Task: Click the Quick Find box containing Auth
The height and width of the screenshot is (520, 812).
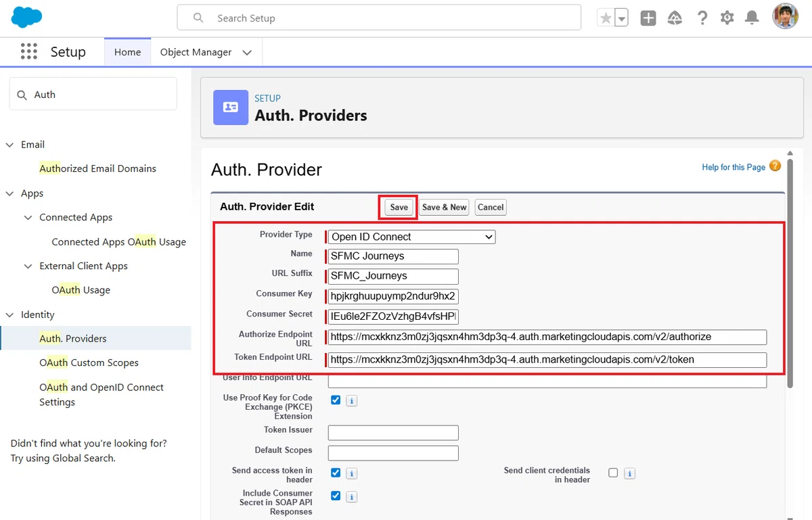Action: click(93, 94)
